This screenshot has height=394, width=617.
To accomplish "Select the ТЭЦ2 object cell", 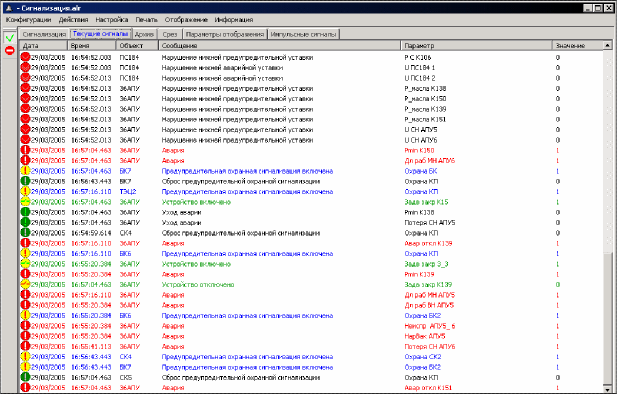I will (128, 192).
